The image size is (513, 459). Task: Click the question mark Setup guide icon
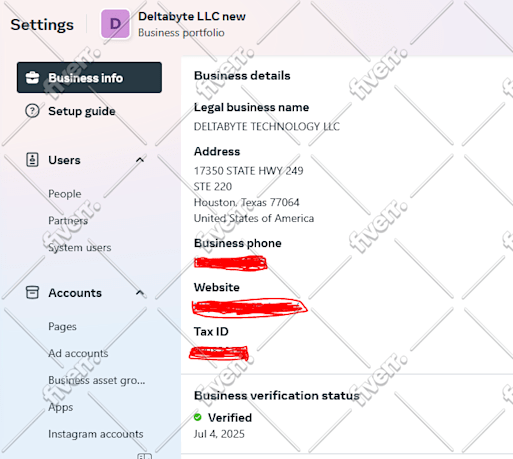(32, 111)
